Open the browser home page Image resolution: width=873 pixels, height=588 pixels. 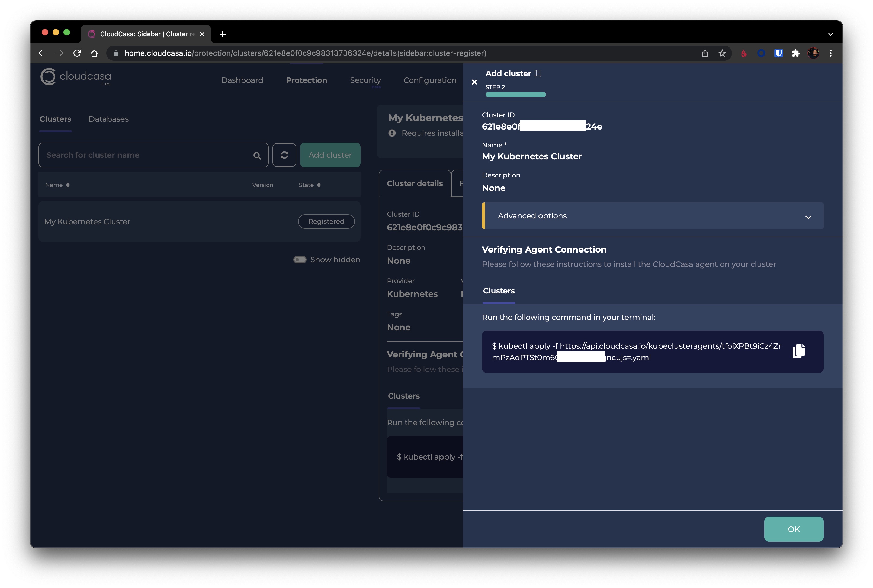94,53
